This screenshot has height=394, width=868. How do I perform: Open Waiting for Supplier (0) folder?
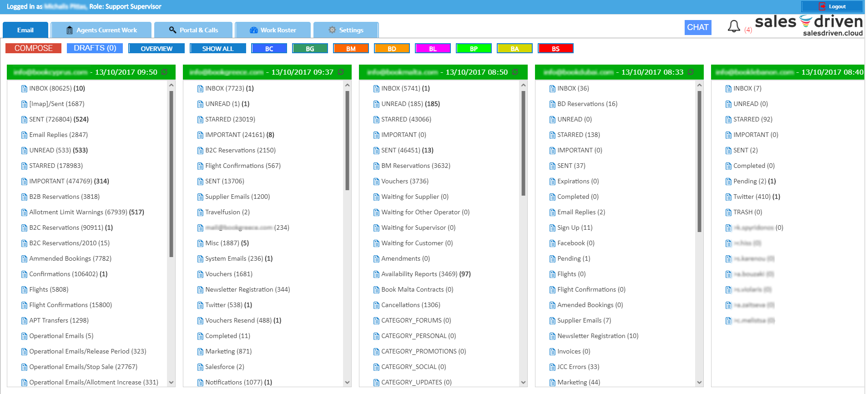coord(415,197)
